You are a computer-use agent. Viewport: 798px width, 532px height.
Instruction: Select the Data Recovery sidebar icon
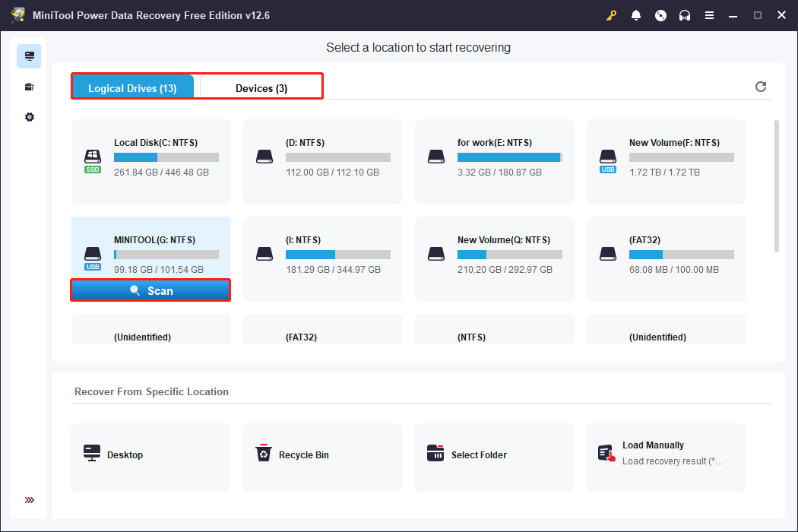pos(29,56)
